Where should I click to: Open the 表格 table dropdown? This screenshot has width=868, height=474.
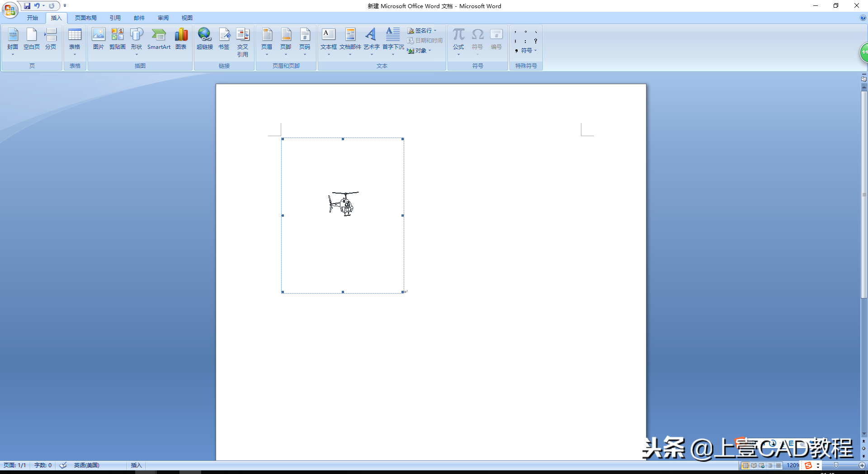[75, 42]
